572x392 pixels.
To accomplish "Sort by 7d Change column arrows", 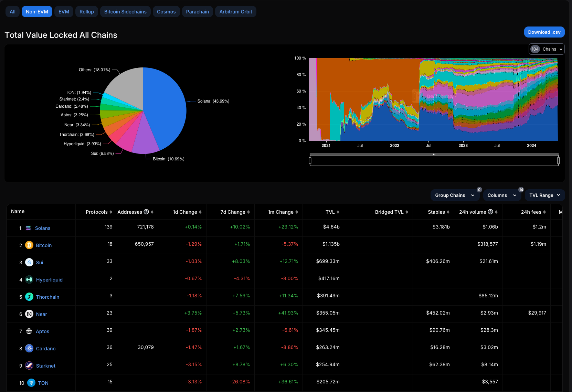I will click(248, 212).
